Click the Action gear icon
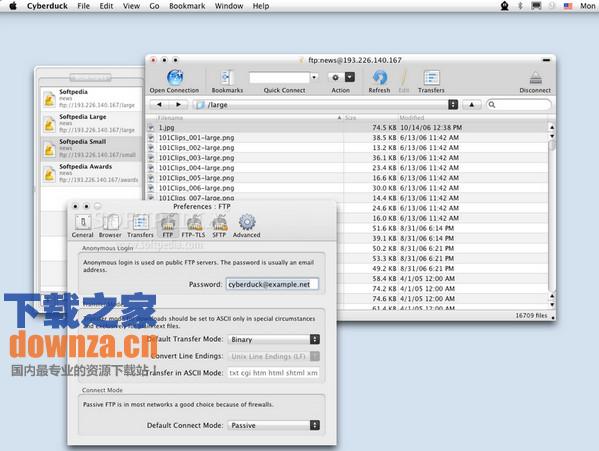 [x=335, y=78]
